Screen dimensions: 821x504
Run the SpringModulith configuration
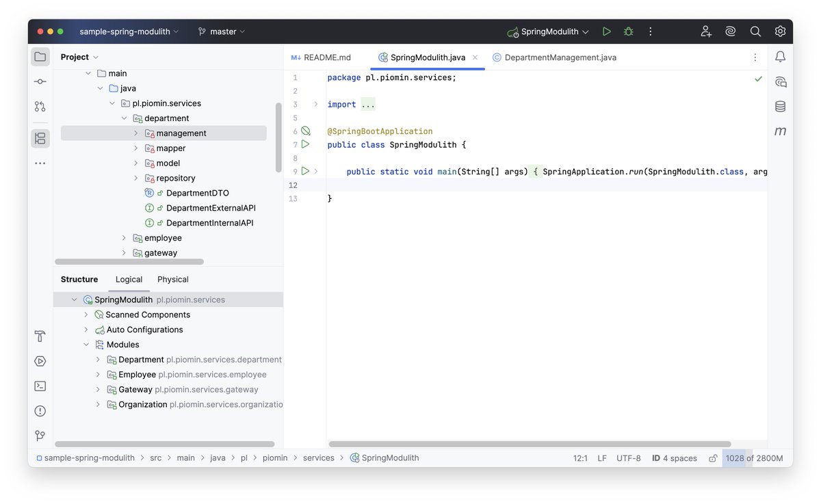coord(606,31)
